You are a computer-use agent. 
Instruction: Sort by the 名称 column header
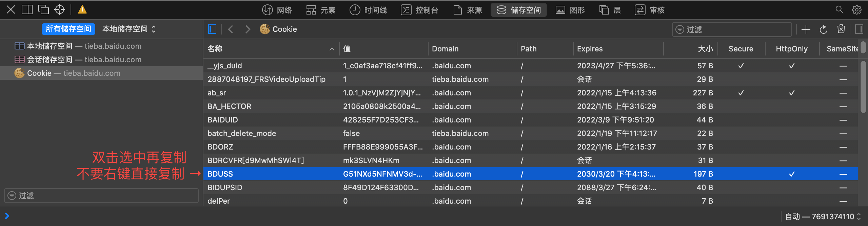pos(271,49)
